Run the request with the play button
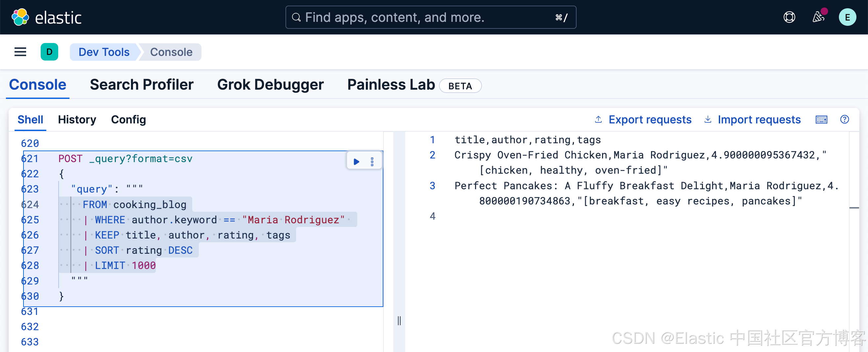Image resolution: width=868 pixels, height=352 pixels. coord(356,161)
